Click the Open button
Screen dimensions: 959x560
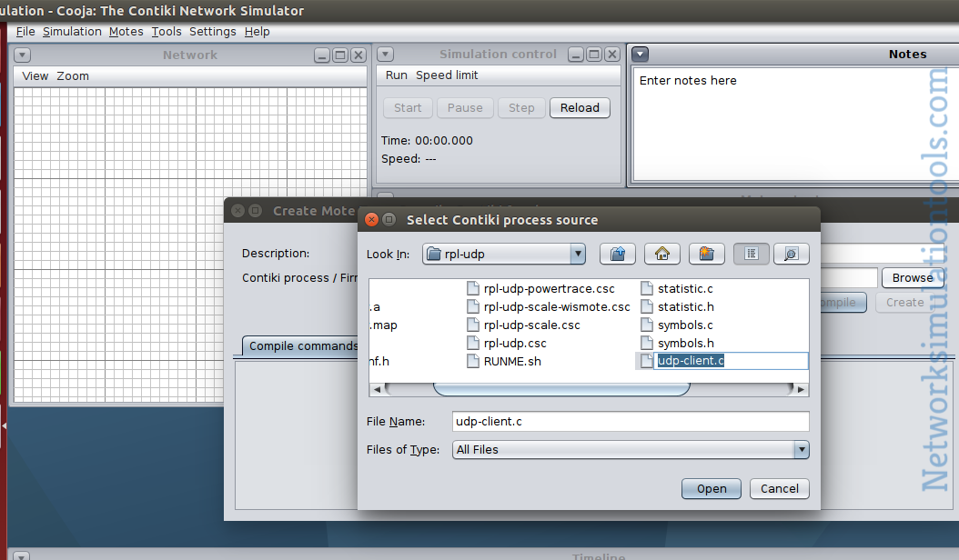click(712, 488)
